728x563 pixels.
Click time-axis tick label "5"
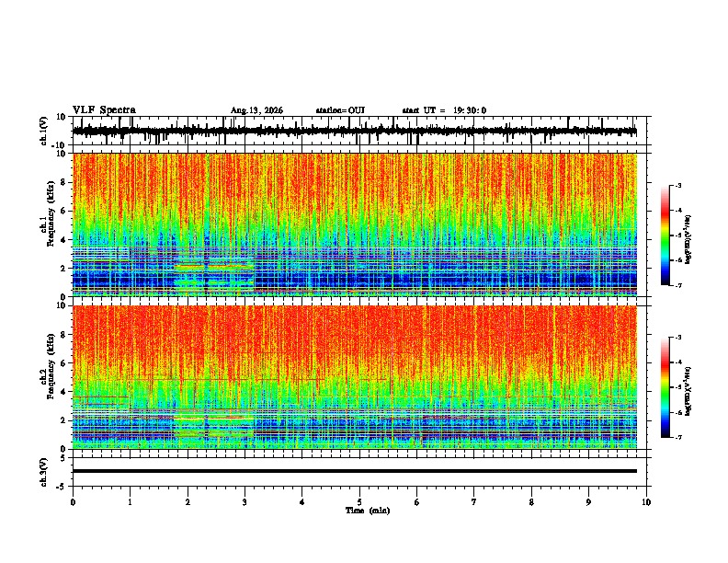coord(359,502)
